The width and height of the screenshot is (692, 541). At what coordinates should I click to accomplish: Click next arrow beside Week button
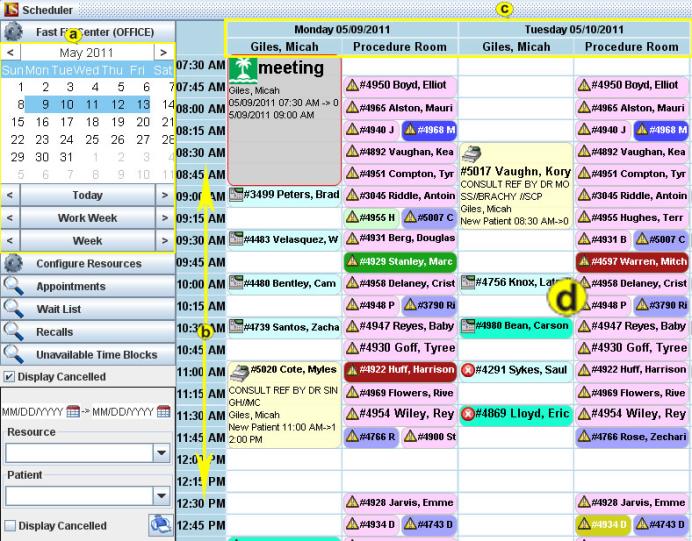(165, 240)
